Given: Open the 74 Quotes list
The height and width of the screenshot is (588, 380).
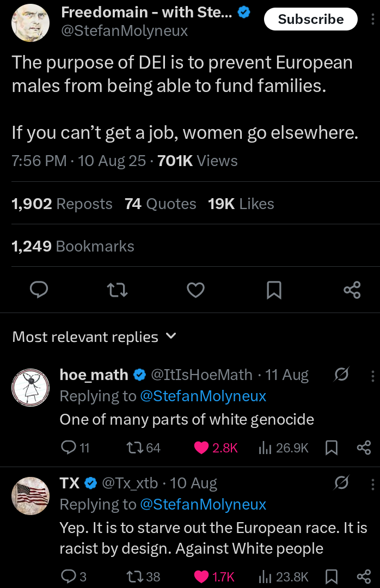Looking at the screenshot, I should (x=161, y=204).
